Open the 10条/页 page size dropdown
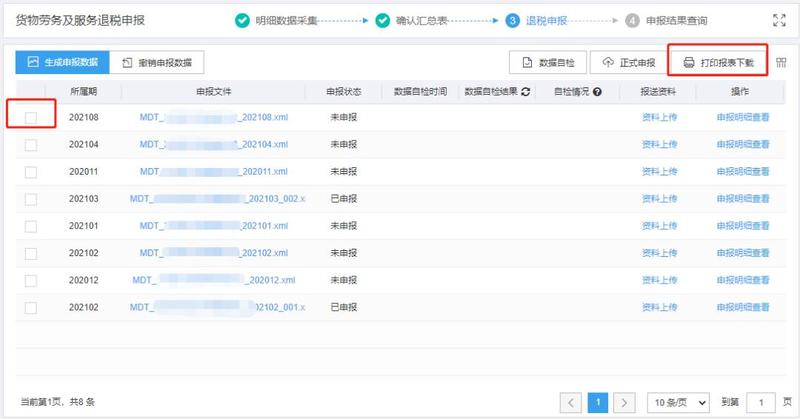The width and height of the screenshot is (800, 419). [x=678, y=402]
